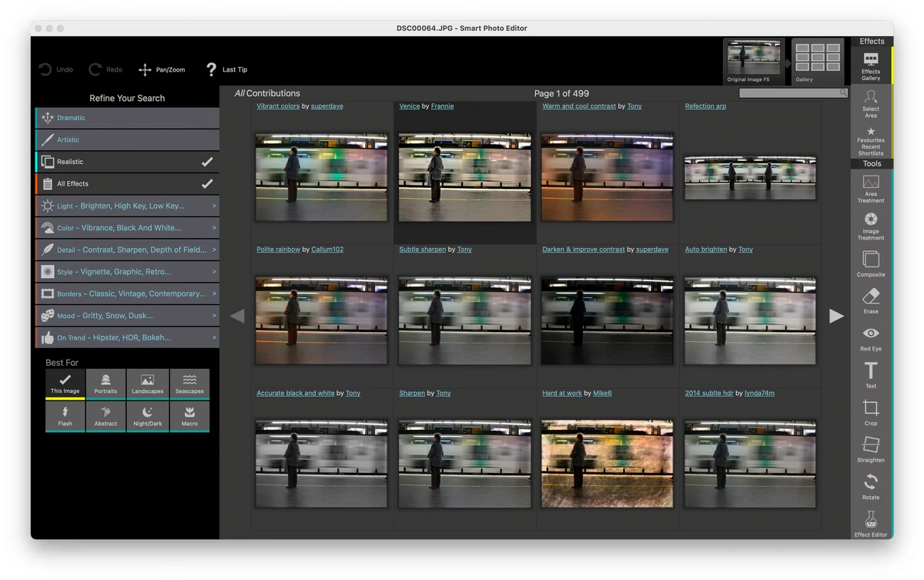The image size is (924, 580).
Task: Go to previous gallery page arrow
Action: click(x=237, y=316)
